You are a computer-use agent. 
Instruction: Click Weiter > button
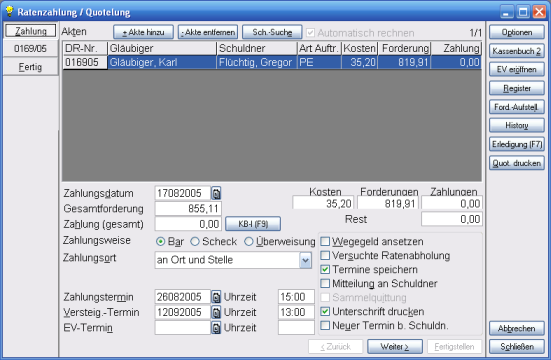coord(395,347)
